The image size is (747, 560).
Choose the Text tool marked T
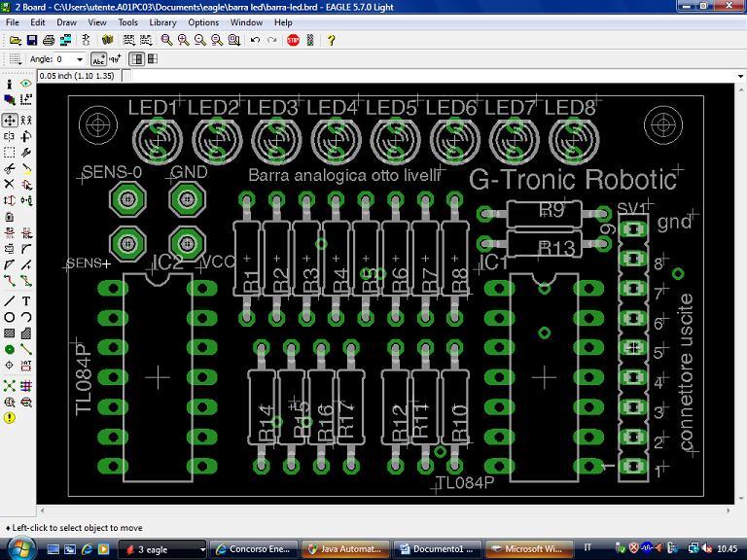click(x=26, y=300)
